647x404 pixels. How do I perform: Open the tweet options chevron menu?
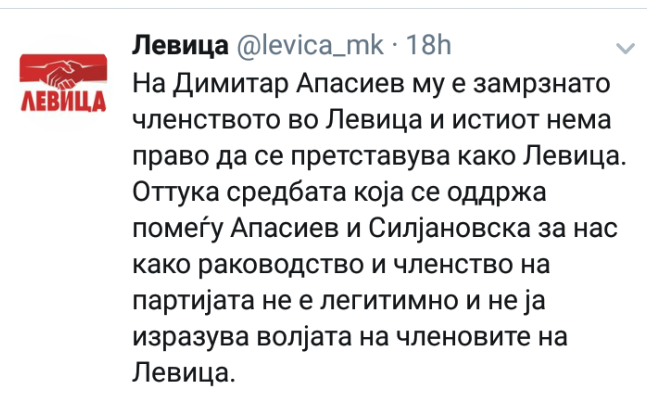(625, 49)
